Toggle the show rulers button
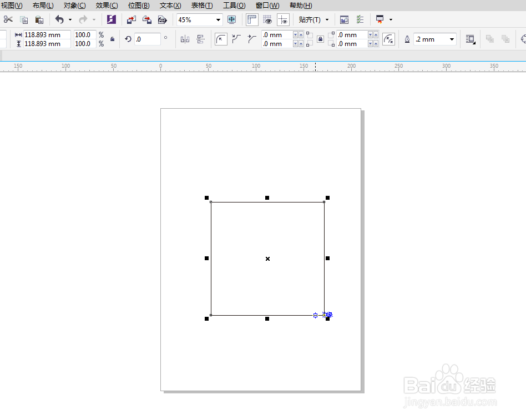The height and width of the screenshot is (420, 526). click(x=252, y=20)
